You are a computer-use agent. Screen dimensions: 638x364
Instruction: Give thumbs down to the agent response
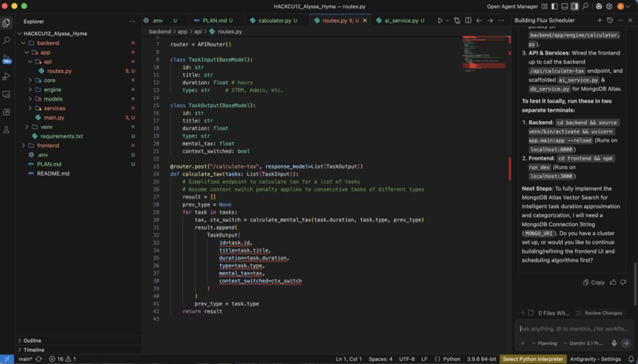tap(623, 282)
